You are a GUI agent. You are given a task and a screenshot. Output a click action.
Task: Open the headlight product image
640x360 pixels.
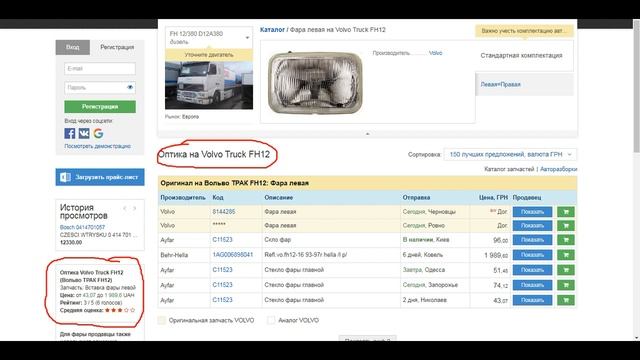(315, 83)
